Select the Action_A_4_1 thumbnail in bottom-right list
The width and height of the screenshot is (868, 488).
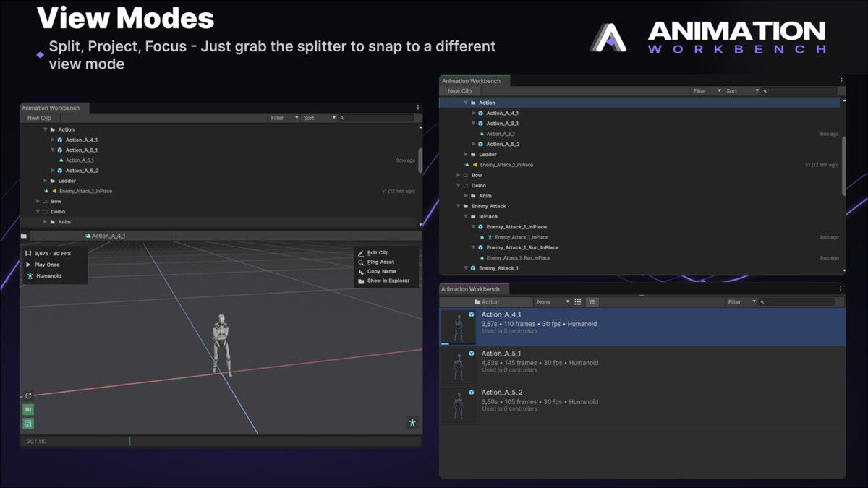click(459, 328)
